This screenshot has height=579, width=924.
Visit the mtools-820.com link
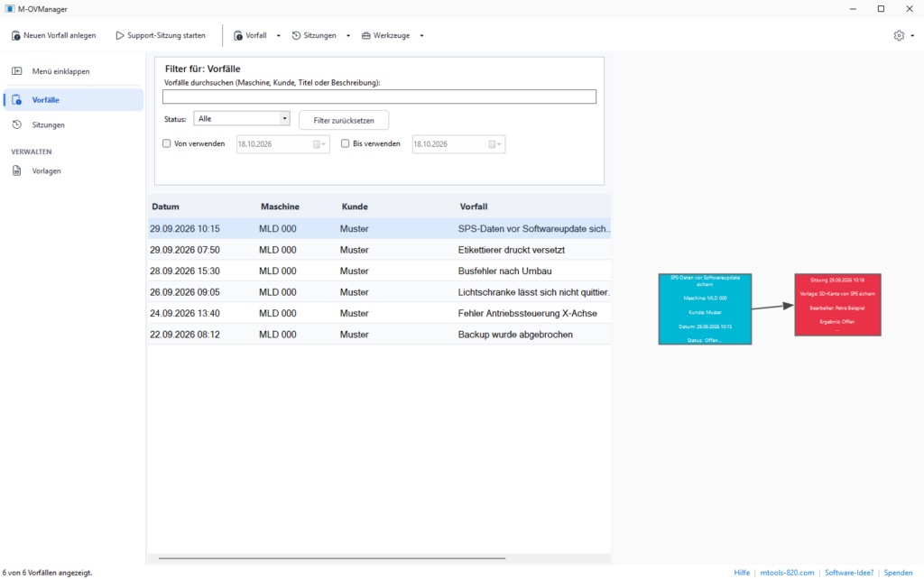(787, 573)
